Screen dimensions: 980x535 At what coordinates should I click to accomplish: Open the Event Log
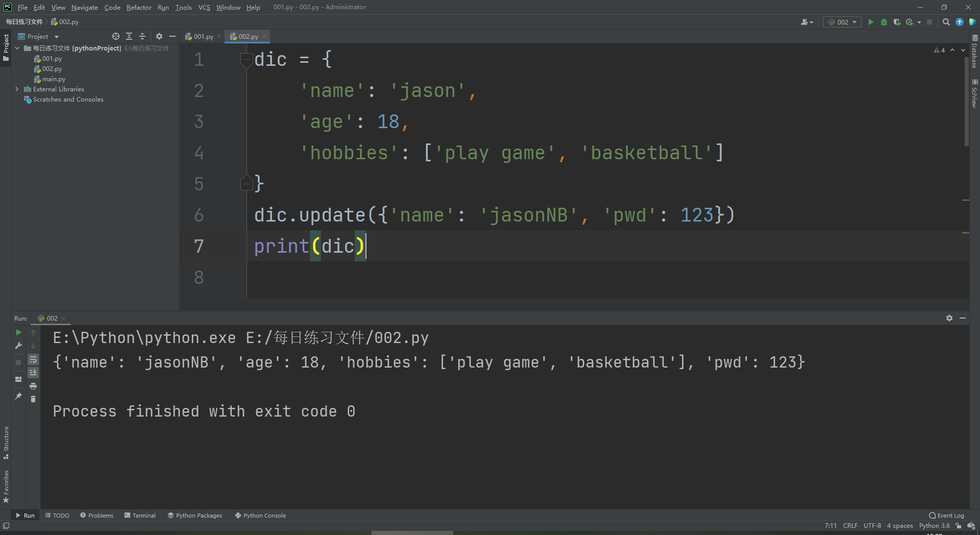tap(947, 516)
